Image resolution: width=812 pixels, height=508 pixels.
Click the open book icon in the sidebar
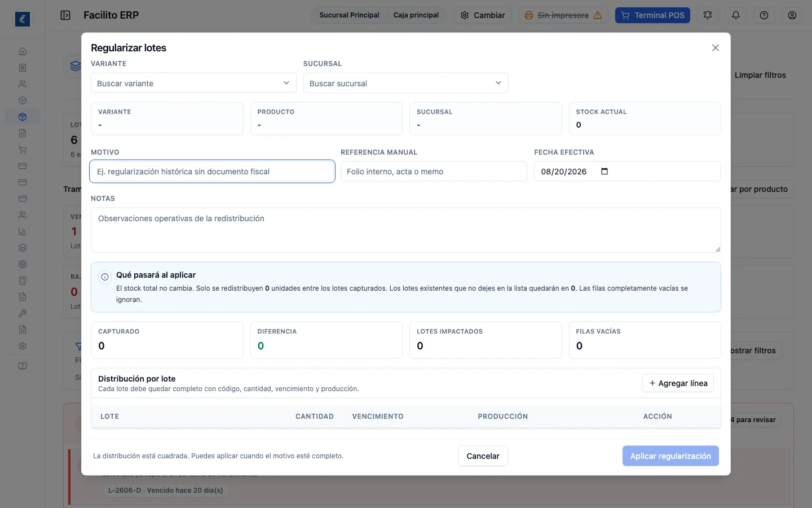[x=23, y=366]
